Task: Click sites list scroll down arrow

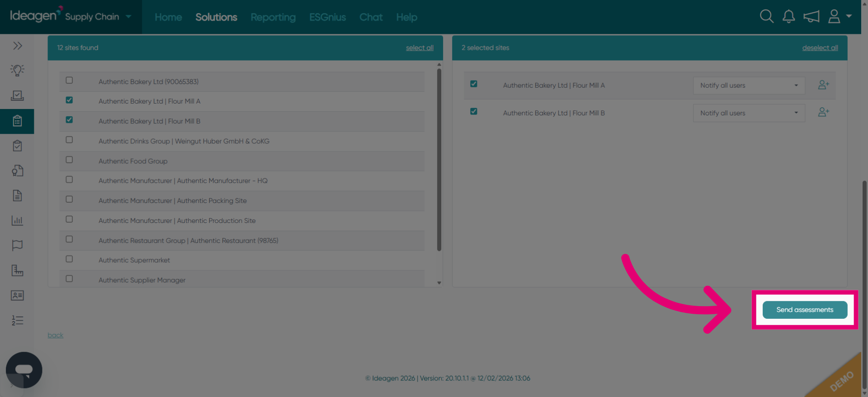Action: 439,283
